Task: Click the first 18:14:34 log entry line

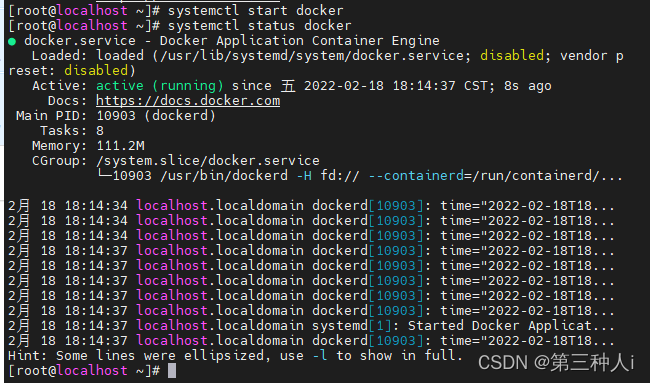Action: [311, 206]
